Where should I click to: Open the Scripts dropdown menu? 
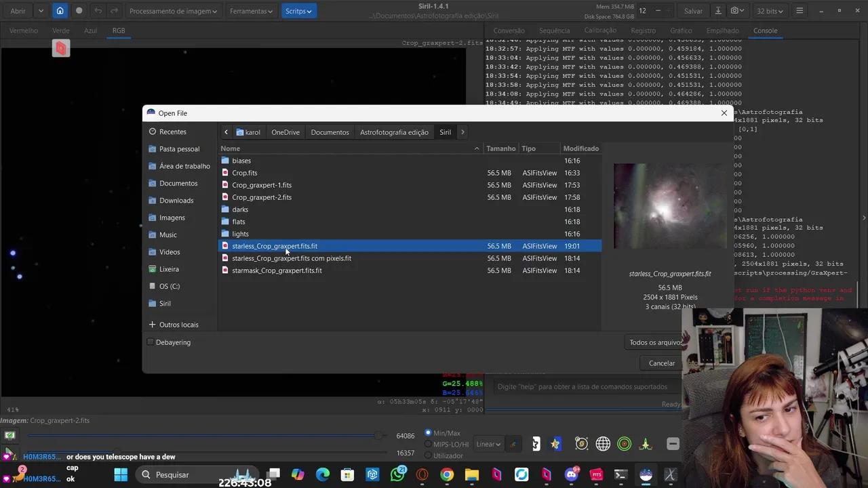(298, 11)
